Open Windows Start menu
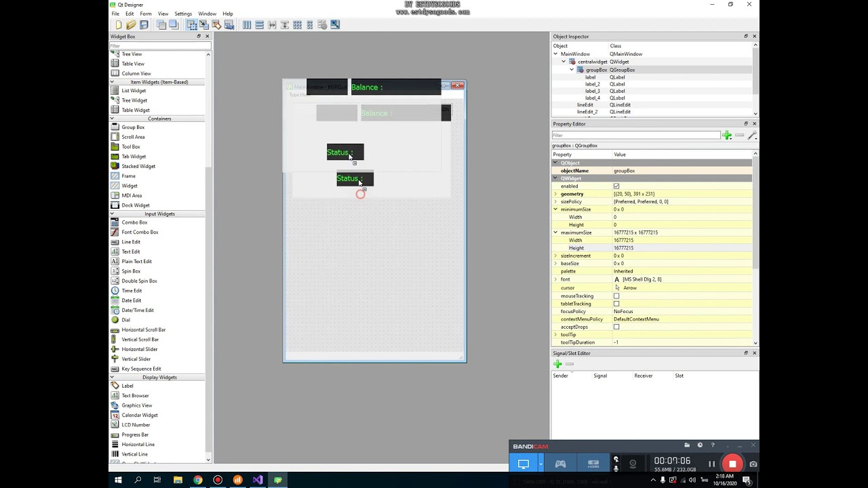The image size is (868, 488). tap(118, 480)
